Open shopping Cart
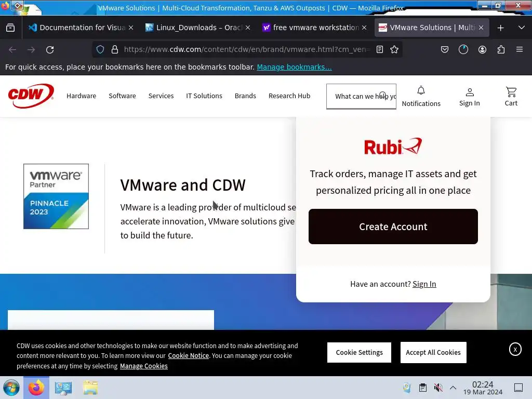The image size is (532, 399). 511,96
